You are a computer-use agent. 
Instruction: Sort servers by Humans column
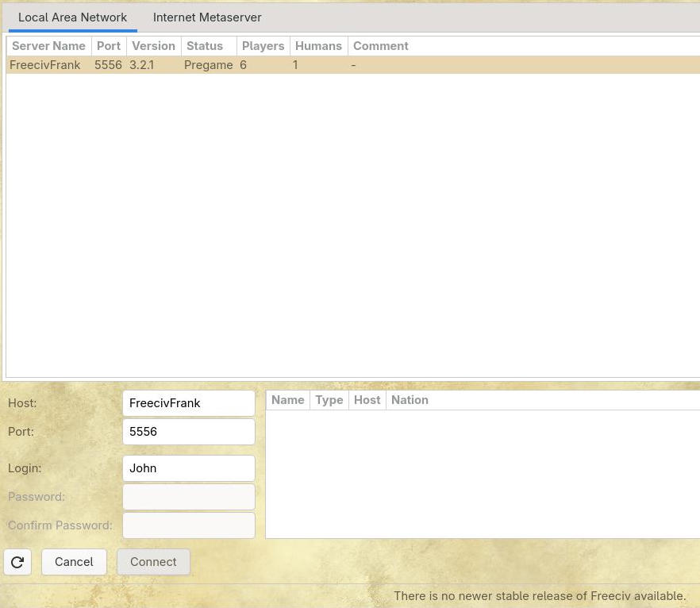[318, 46]
